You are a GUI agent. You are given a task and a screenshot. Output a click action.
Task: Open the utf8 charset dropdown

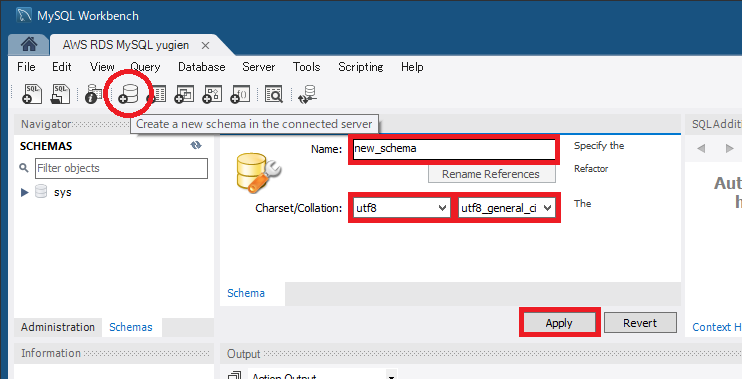401,208
